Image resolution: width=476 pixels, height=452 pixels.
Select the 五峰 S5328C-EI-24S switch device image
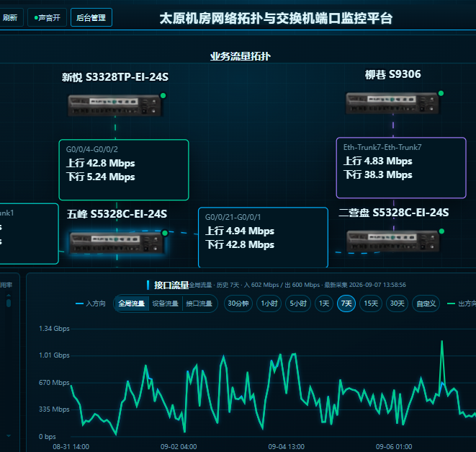pos(117,242)
